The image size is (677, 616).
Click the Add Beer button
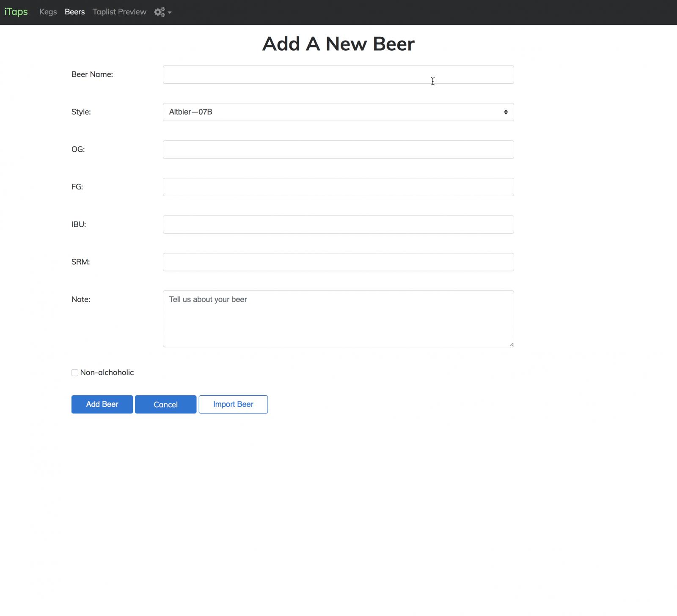(x=102, y=404)
